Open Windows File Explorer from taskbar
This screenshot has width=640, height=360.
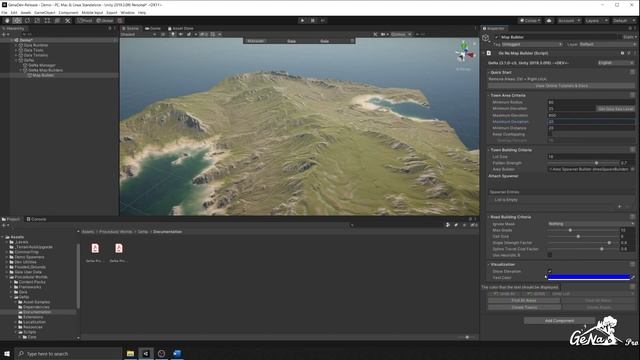pos(130,353)
